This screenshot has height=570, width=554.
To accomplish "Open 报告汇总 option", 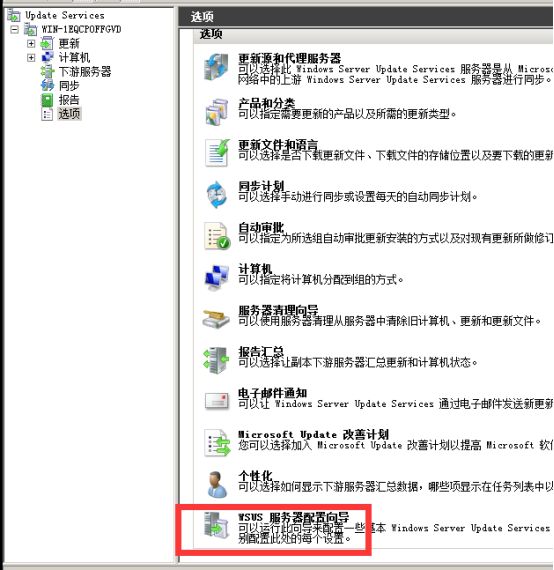I will 261,352.
